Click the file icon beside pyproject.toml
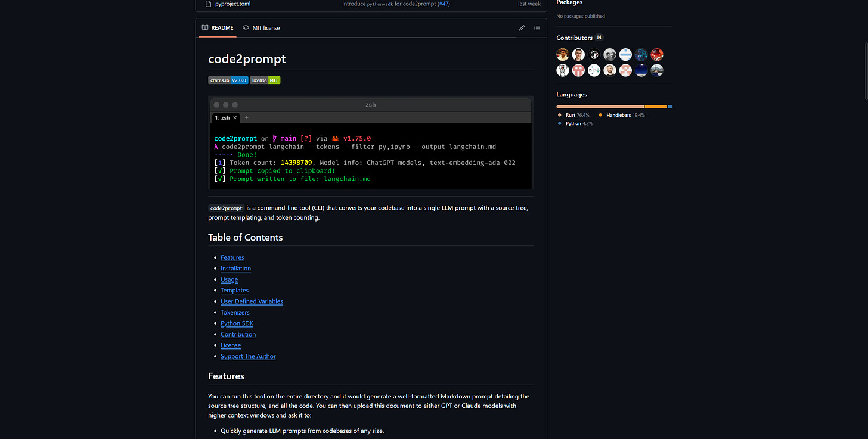Screen dimensions: 868x439 click(209, 4)
